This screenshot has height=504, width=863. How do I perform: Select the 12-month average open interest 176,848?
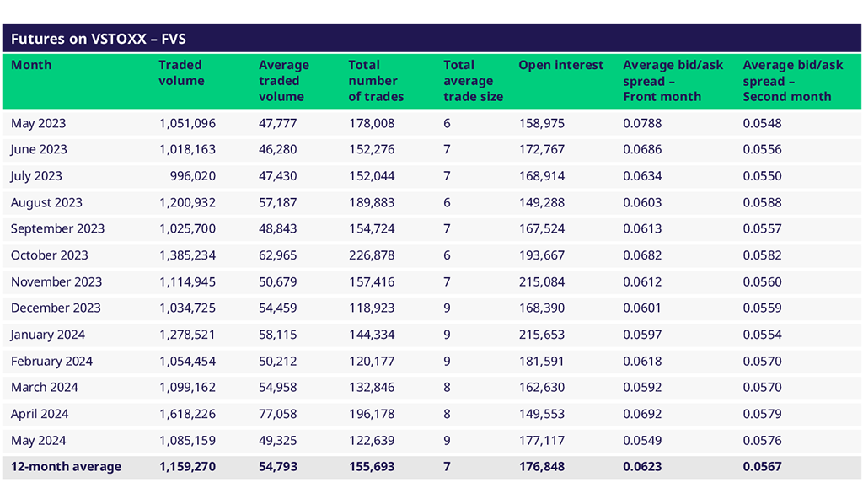(x=542, y=467)
